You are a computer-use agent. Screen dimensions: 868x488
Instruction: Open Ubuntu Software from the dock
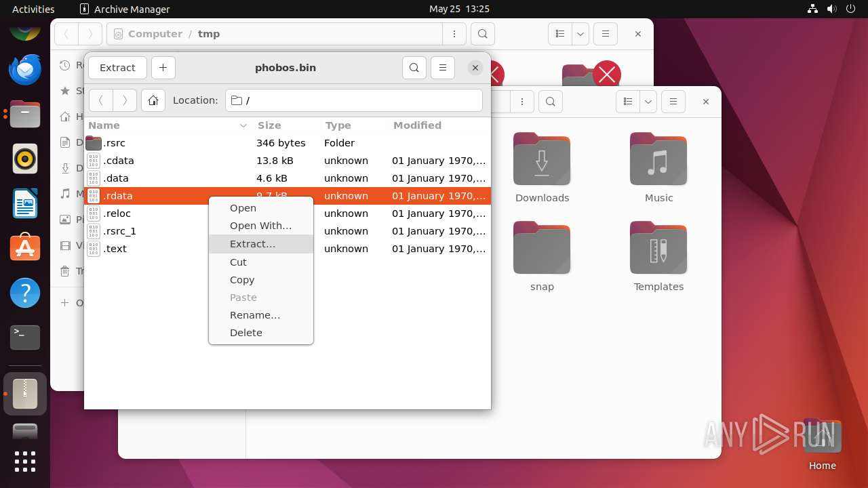coord(25,248)
